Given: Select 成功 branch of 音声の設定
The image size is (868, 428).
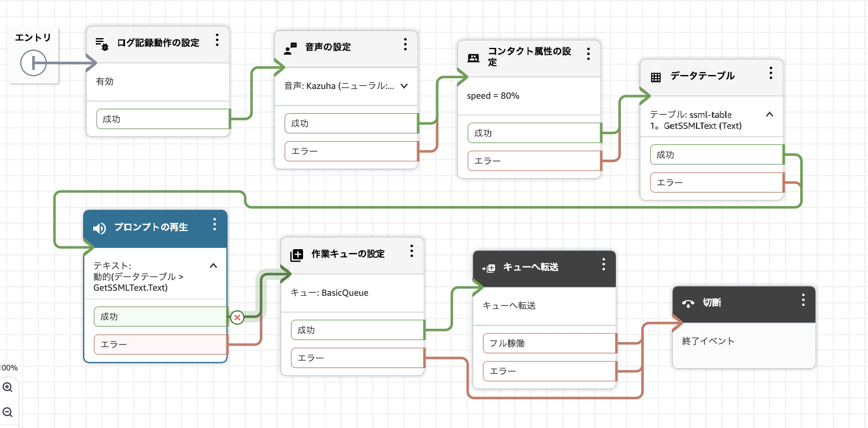Looking at the screenshot, I should click(351, 123).
